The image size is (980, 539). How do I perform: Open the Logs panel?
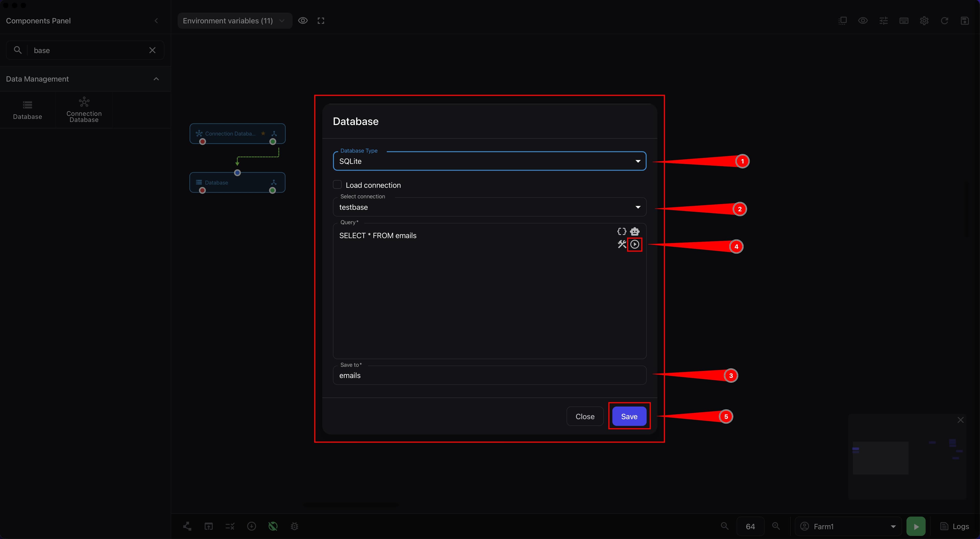click(x=954, y=527)
